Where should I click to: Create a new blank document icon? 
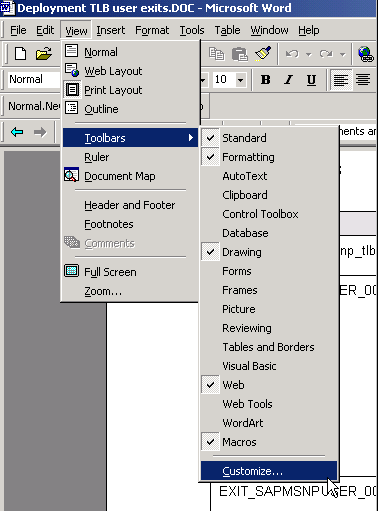pyautogui.click(x=21, y=54)
